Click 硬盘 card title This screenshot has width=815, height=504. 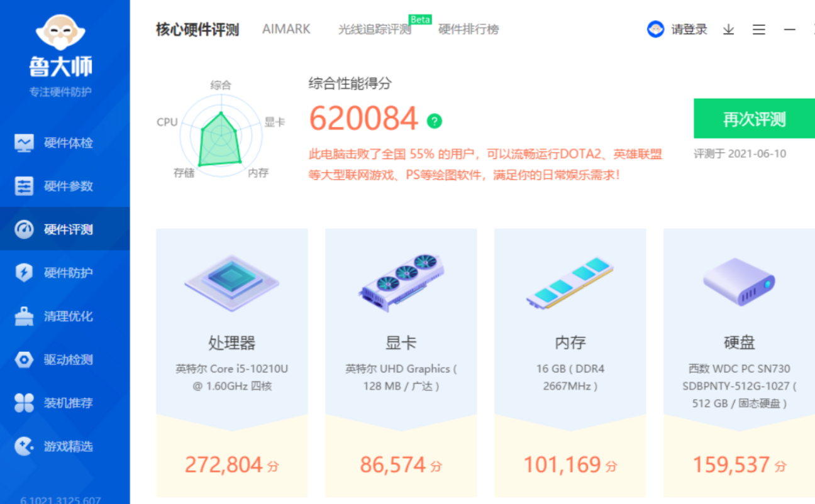pos(740,342)
